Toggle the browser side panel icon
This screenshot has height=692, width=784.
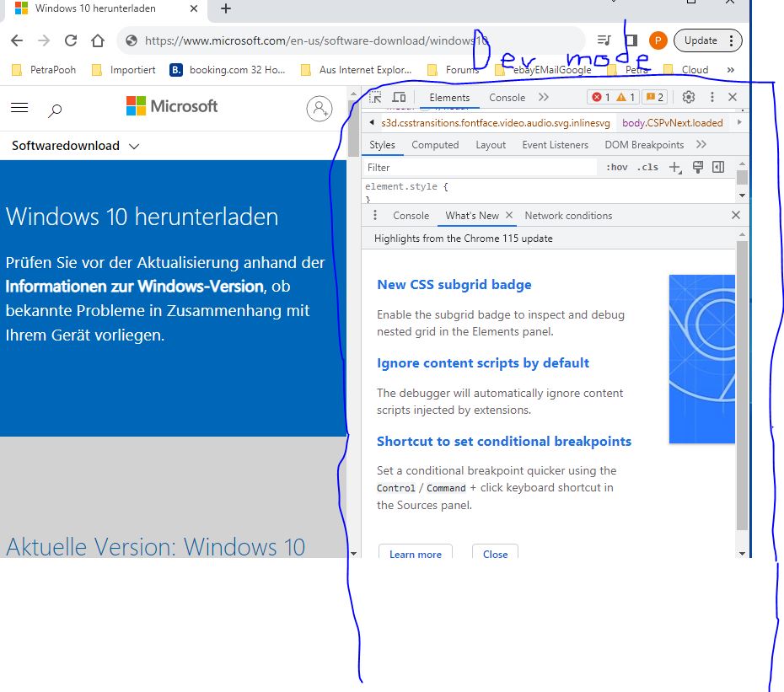(x=631, y=40)
